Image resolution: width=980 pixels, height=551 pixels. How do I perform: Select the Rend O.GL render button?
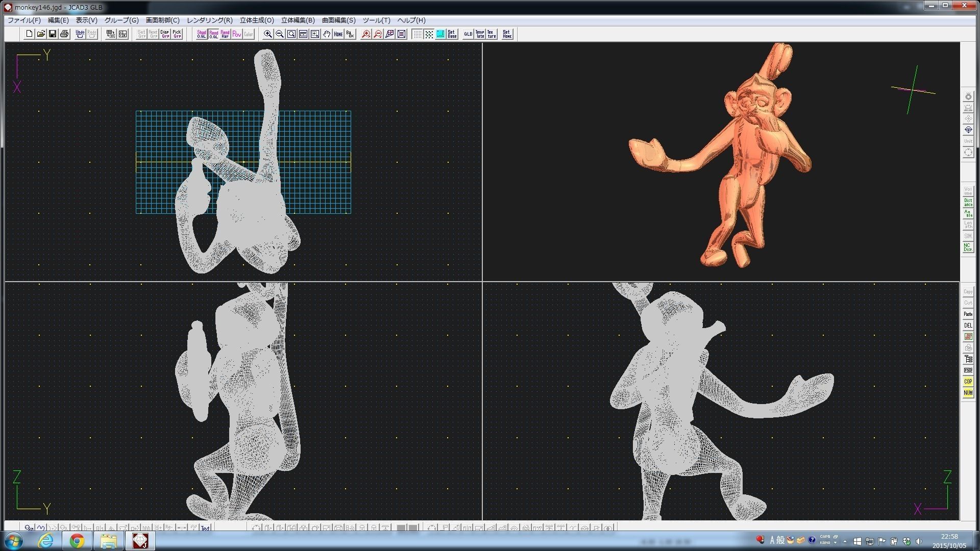tap(213, 34)
